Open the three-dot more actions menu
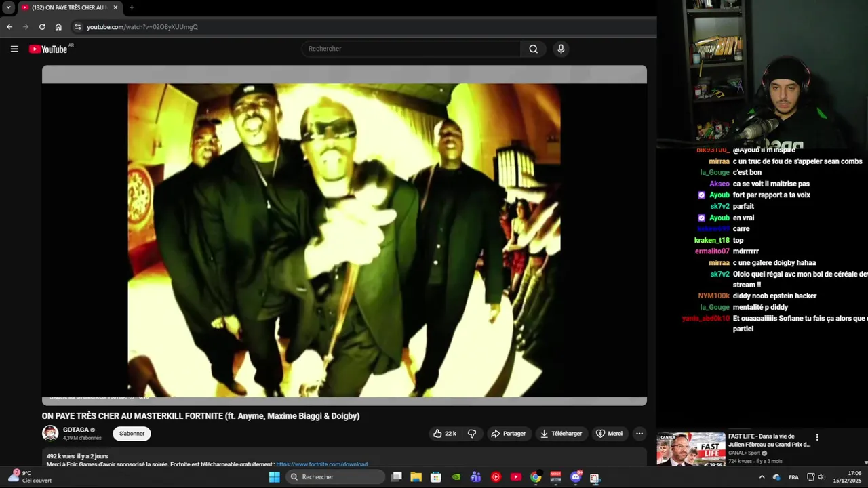 [639, 434]
